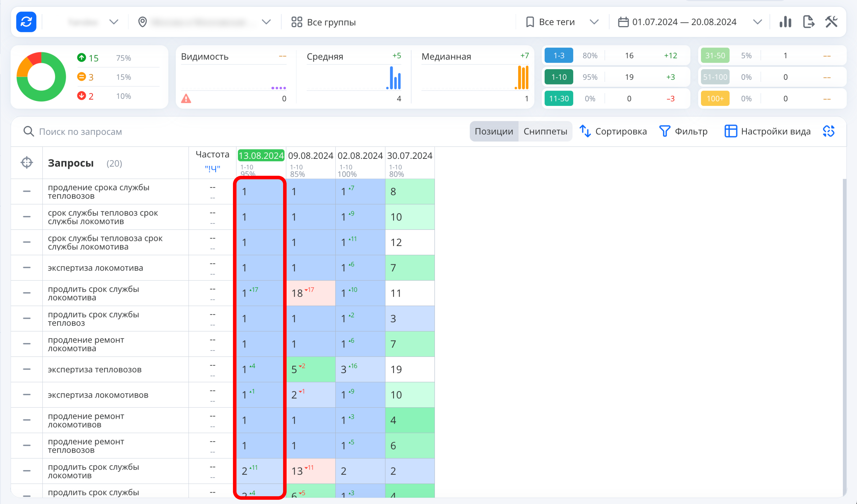
Task: Click the rescan icon right of Настройки вида
Action: tap(829, 131)
